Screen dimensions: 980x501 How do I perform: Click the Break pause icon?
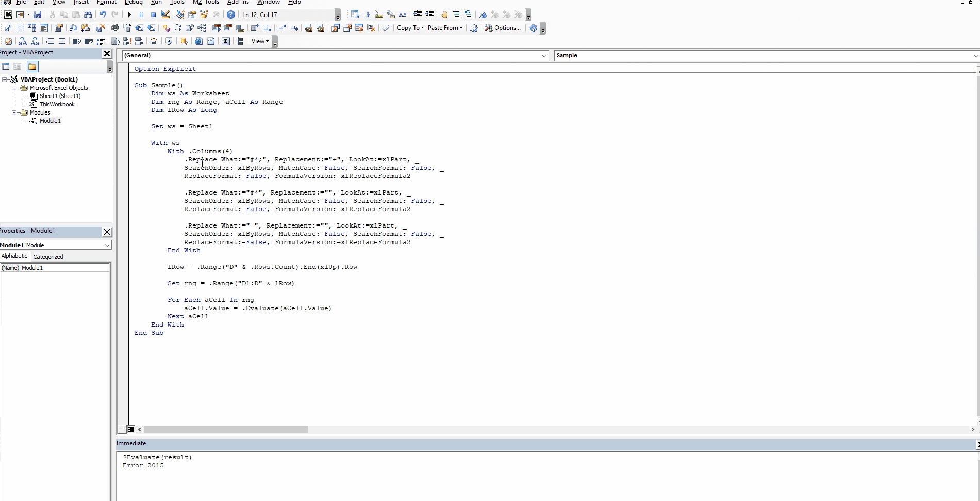(141, 14)
